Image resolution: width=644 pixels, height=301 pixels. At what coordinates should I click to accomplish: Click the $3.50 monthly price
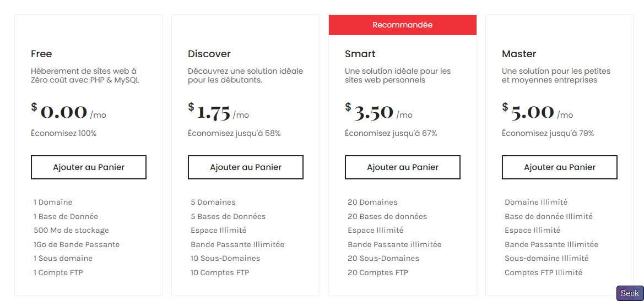point(374,112)
